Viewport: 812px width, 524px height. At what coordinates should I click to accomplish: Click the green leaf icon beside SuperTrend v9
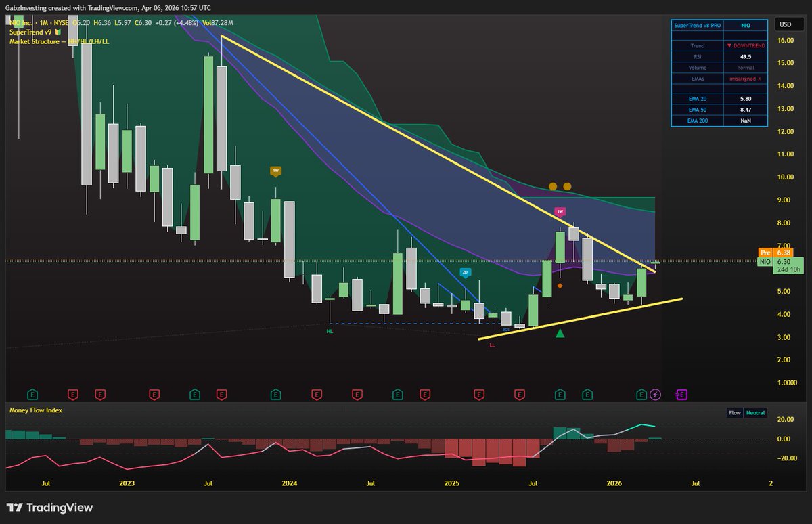[58, 32]
